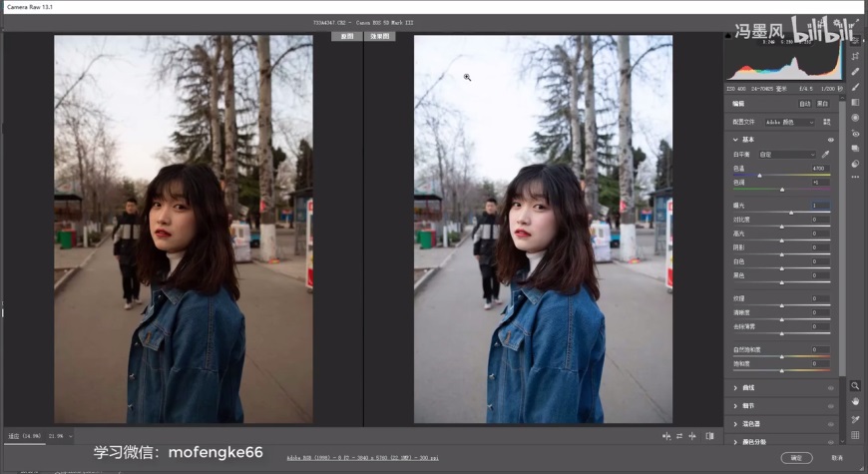Click the 阴影 shadows value field
868x474 pixels.
pos(820,247)
